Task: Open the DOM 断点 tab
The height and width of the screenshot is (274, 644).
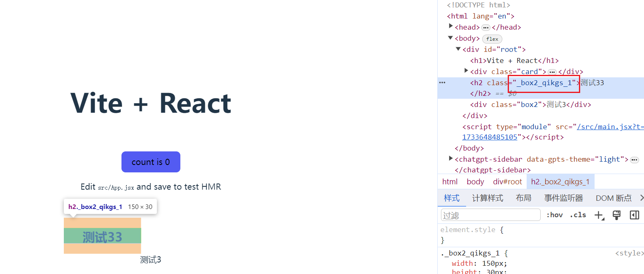Action: pos(614,198)
